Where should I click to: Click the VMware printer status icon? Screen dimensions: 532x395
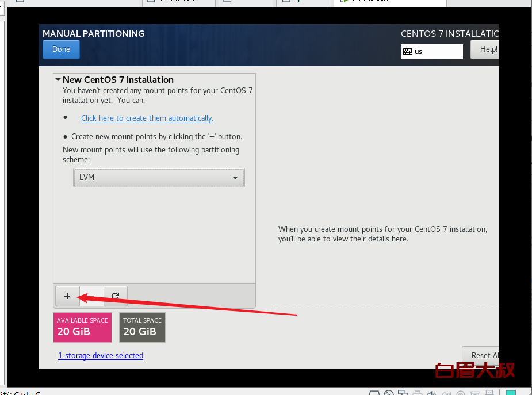[x=418, y=393]
